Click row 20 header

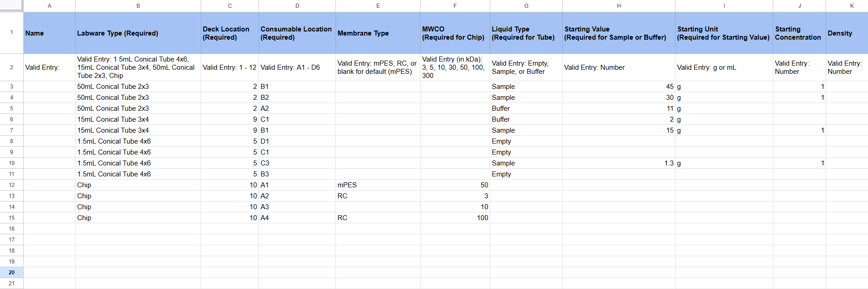[x=11, y=273]
